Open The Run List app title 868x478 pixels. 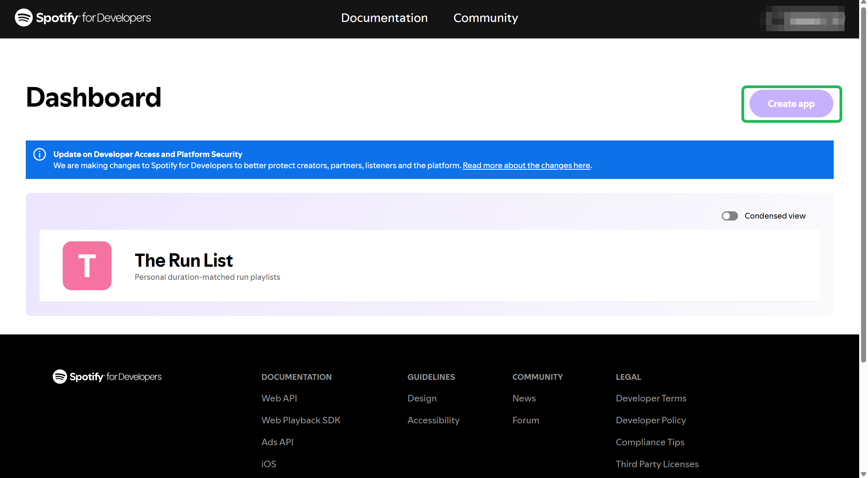click(x=184, y=261)
